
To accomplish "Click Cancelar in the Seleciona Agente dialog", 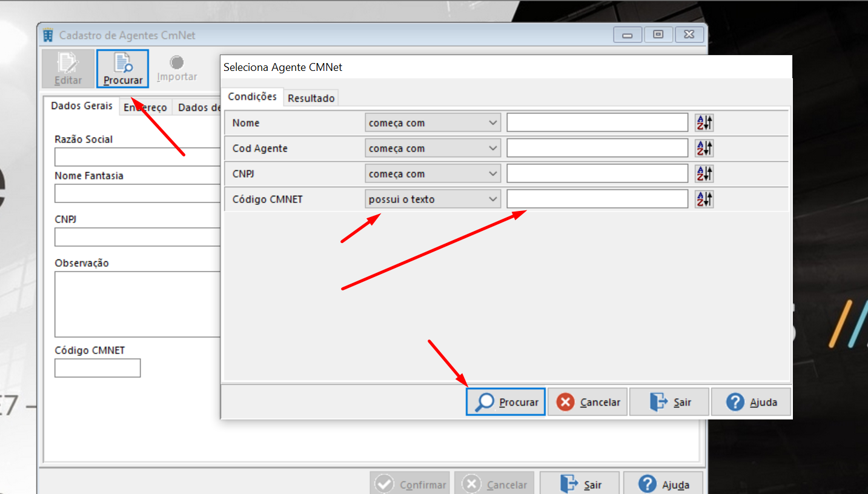I will point(588,402).
